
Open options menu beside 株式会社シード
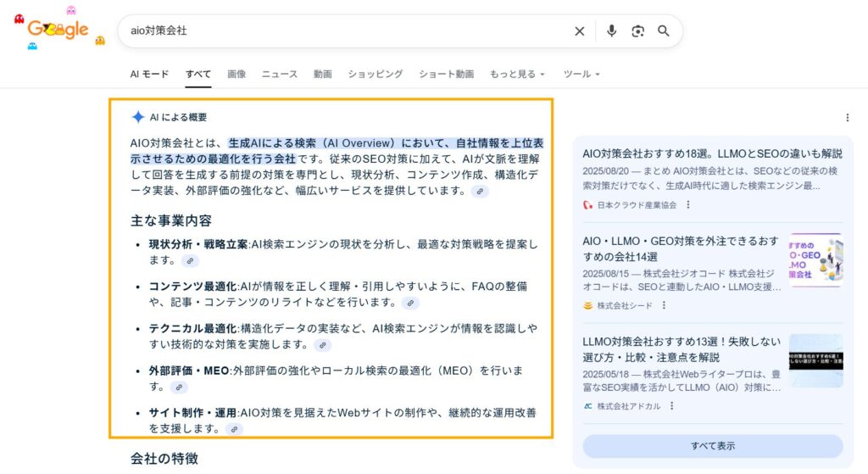pos(664,305)
